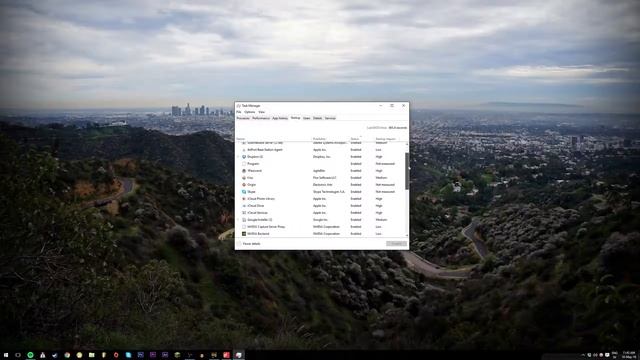Viewport: 640px width, 360px height.
Task: Open the red Opera icon on taskbar
Action: tap(116, 355)
